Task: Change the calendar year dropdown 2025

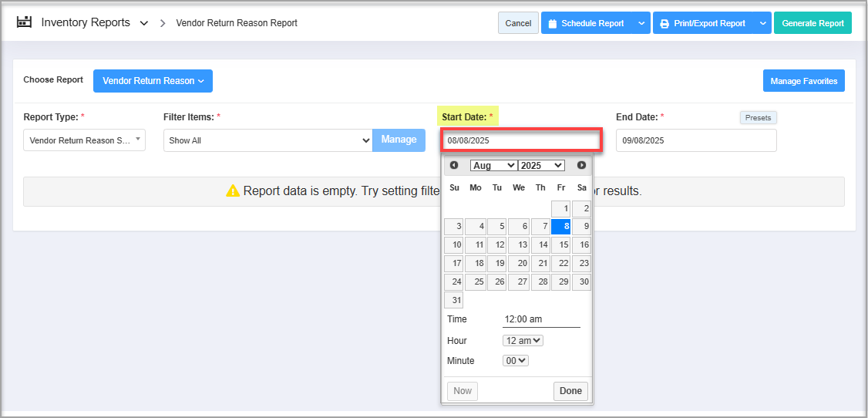Action: [x=541, y=165]
